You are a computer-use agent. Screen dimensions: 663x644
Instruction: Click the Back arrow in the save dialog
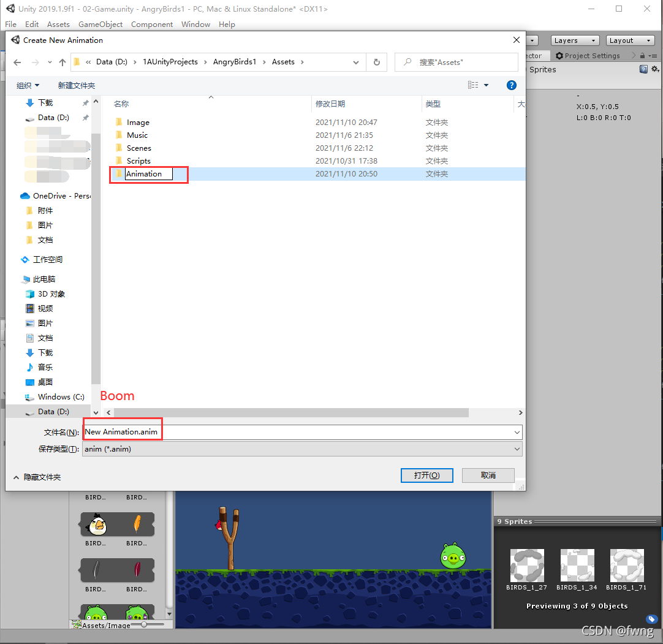coord(17,62)
